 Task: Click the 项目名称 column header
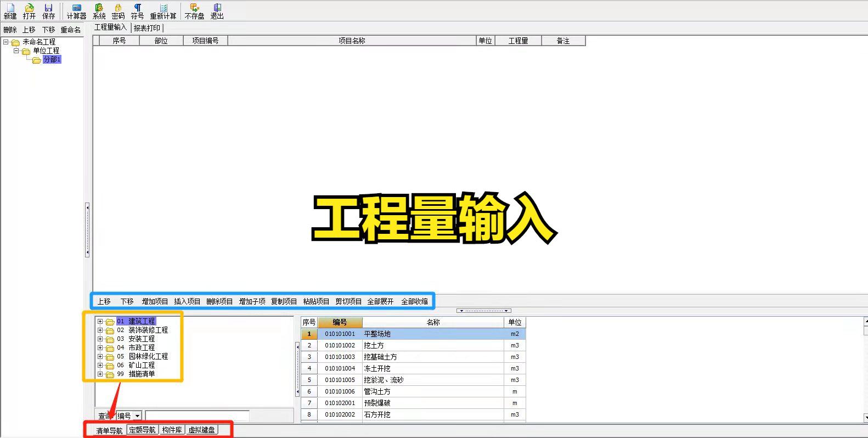pyautogui.click(x=352, y=41)
